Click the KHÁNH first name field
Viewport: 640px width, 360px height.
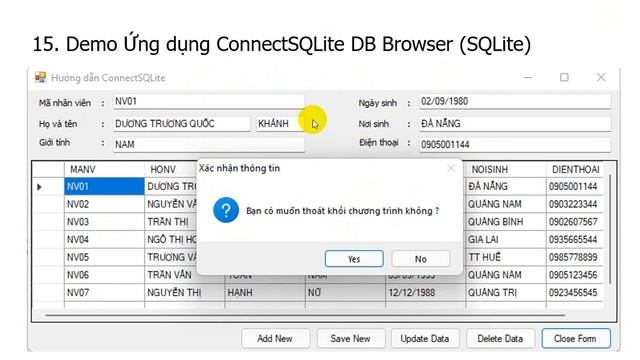[x=280, y=124]
